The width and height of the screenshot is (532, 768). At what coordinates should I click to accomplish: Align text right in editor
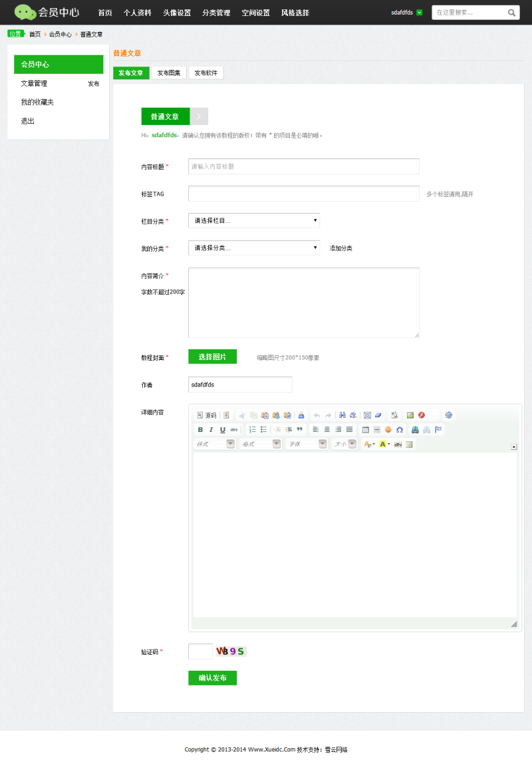point(338,429)
